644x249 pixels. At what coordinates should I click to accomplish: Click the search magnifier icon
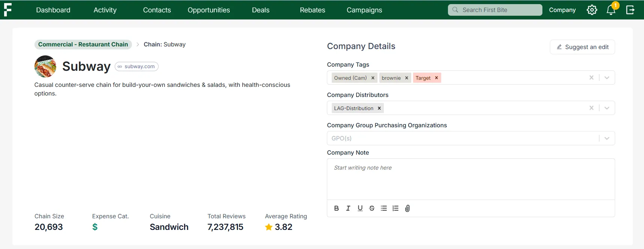455,10
